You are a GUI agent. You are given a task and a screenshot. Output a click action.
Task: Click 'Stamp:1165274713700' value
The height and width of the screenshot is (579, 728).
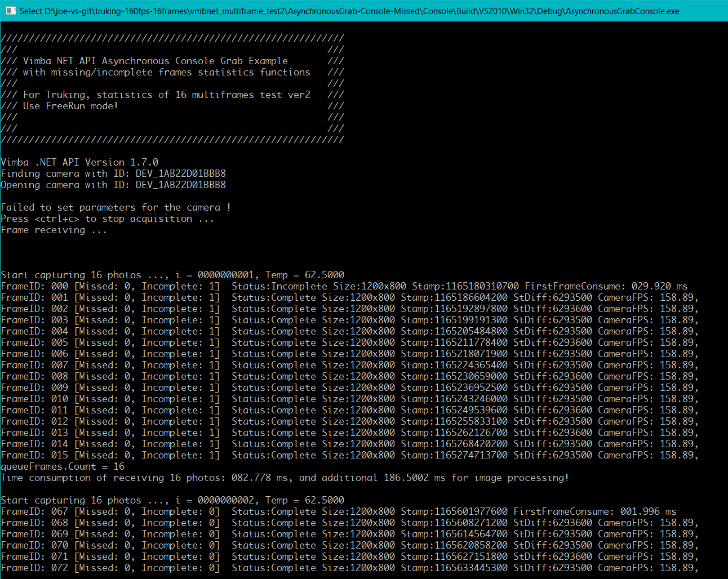(454, 455)
